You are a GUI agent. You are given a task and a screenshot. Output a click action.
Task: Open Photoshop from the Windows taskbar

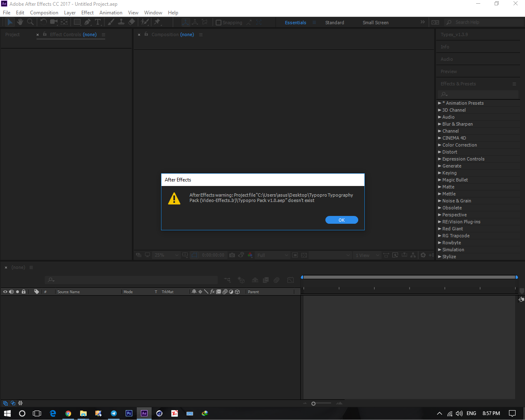click(x=129, y=413)
